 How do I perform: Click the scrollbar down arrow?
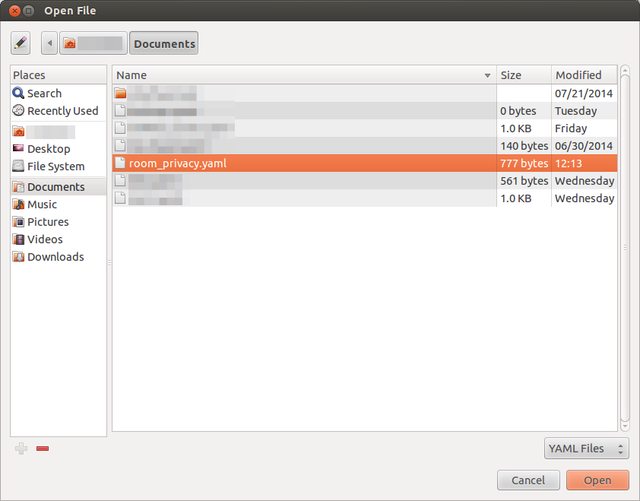[x=624, y=426]
